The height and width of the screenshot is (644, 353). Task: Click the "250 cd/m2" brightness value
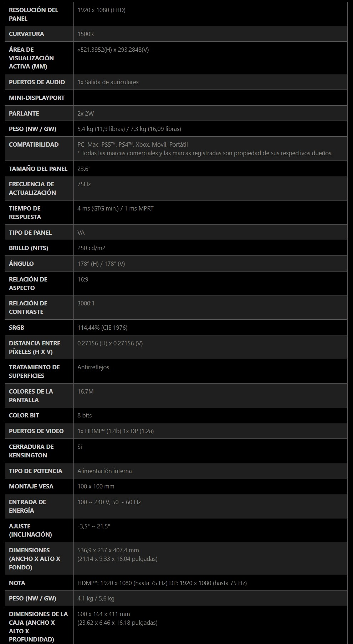91,248
